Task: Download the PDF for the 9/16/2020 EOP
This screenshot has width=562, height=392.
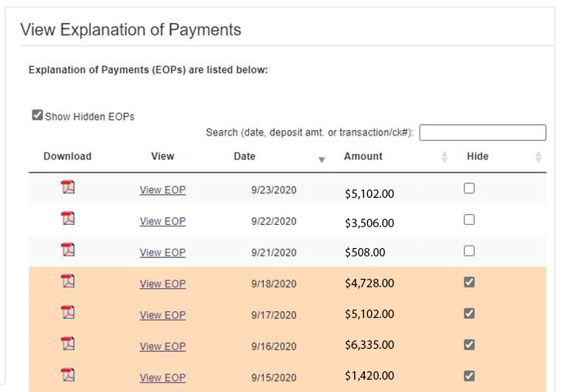Action: (68, 343)
